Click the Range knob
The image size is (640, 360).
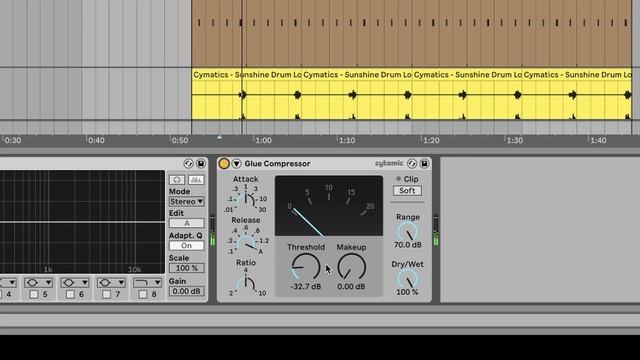pyautogui.click(x=407, y=232)
